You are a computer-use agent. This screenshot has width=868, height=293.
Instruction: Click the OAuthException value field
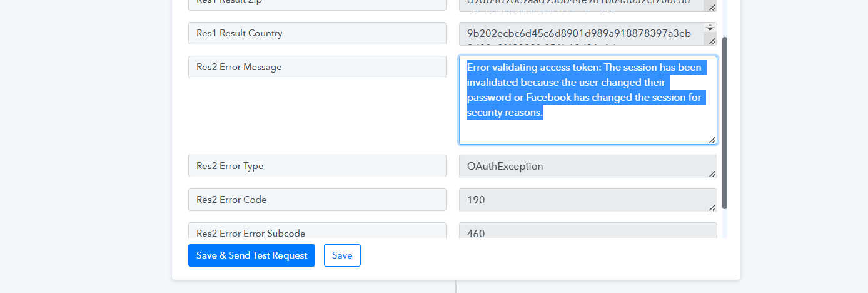click(588, 167)
